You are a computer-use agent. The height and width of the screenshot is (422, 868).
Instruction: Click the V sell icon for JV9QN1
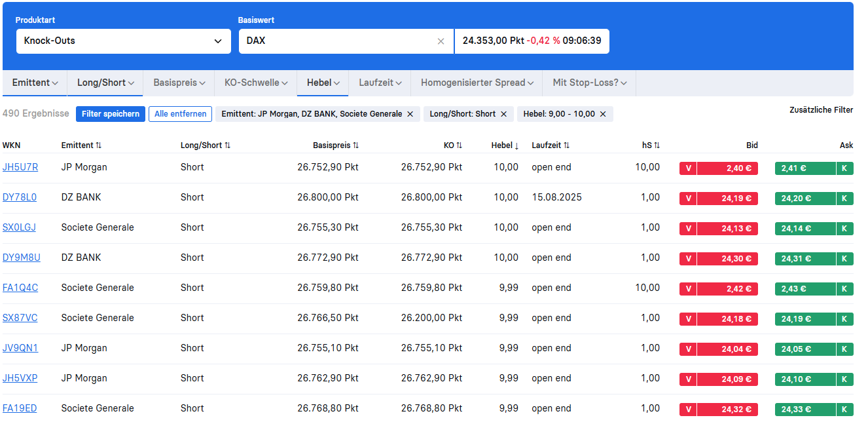coord(688,349)
